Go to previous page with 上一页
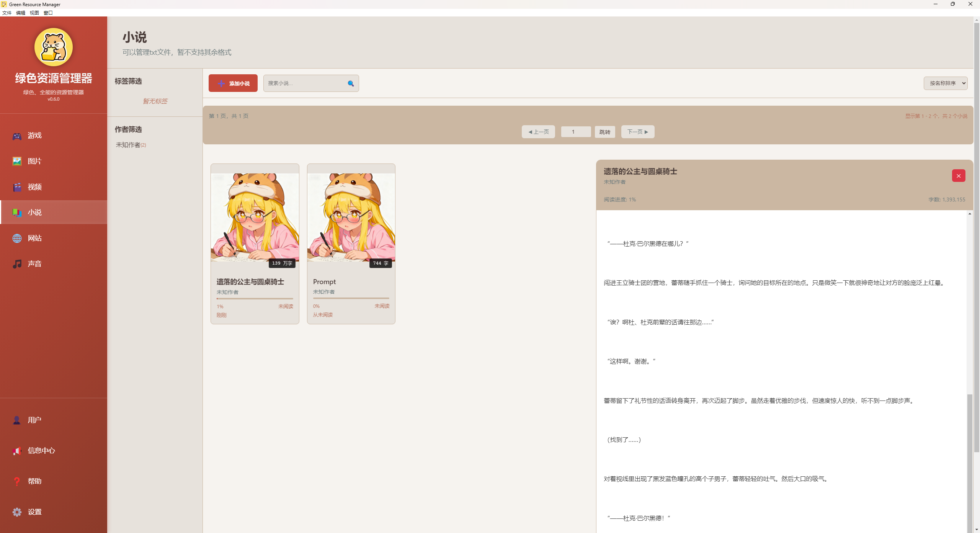The image size is (980, 533). click(x=538, y=132)
